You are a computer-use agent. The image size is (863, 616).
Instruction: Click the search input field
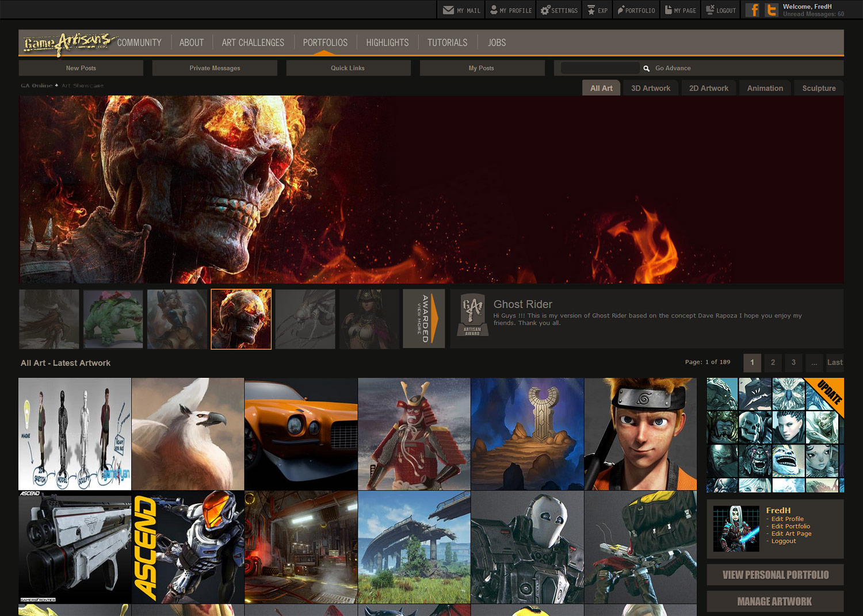(x=599, y=68)
